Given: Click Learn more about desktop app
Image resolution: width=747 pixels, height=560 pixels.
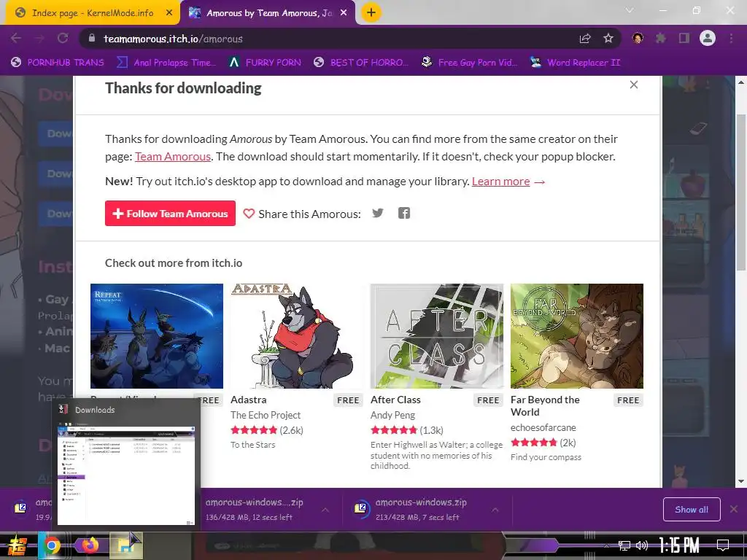Looking at the screenshot, I should point(500,182).
